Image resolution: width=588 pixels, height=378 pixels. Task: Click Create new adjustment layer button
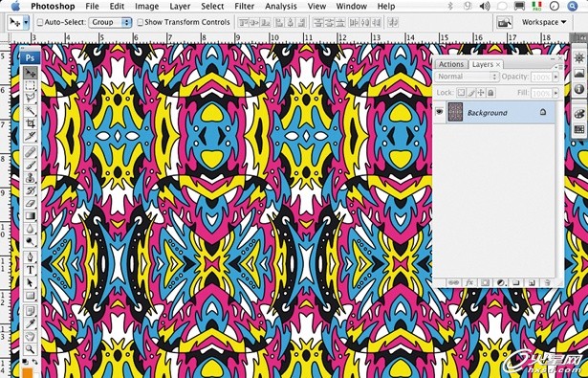pos(500,282)
